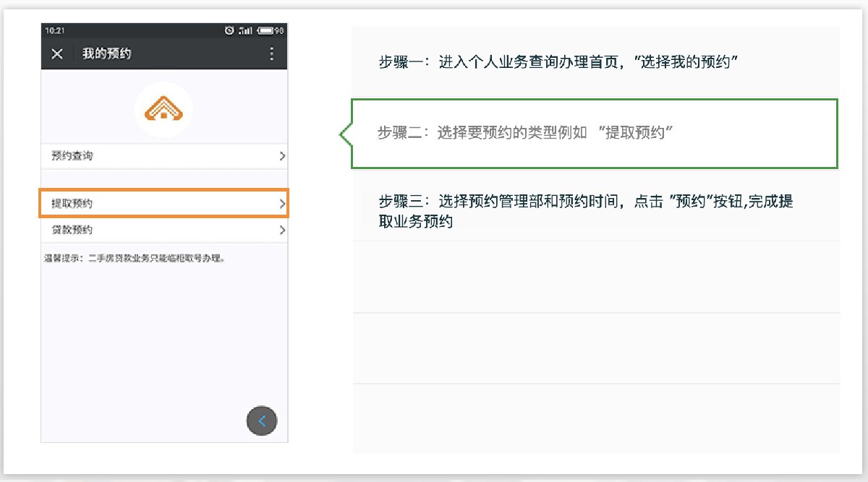Close the 我的预约 page with X icon

(58, 54)
